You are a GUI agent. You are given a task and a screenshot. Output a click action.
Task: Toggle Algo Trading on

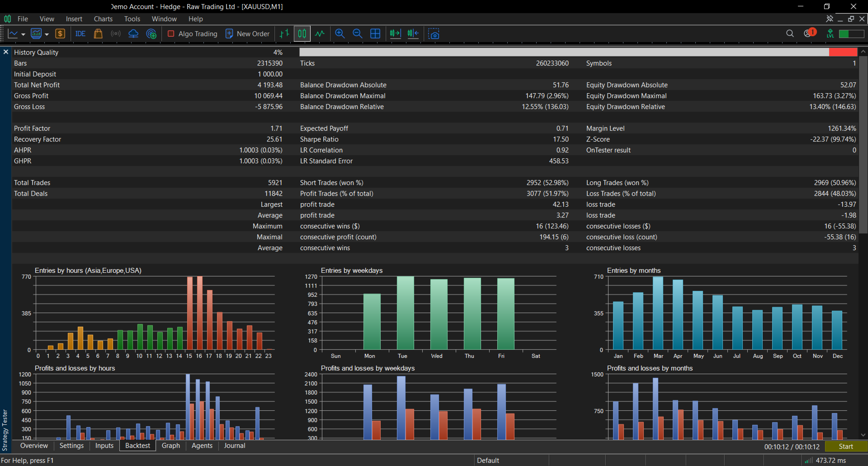(192, 34)
